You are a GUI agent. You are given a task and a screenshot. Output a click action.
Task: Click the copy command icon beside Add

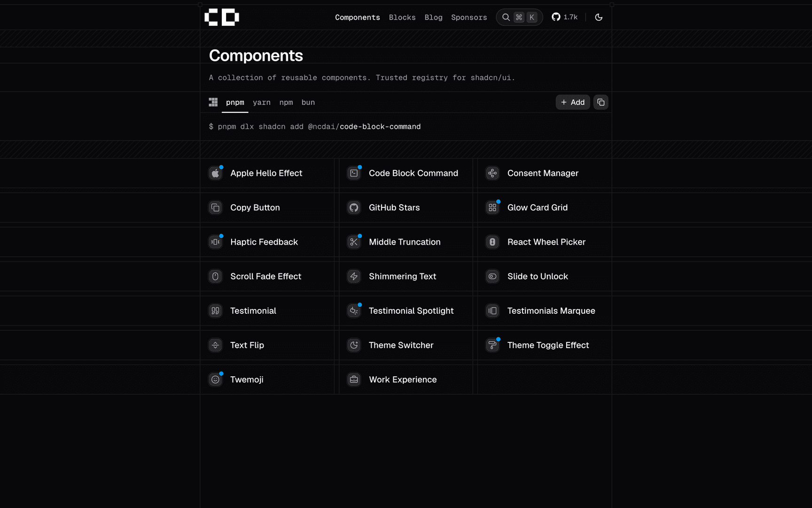601,102
